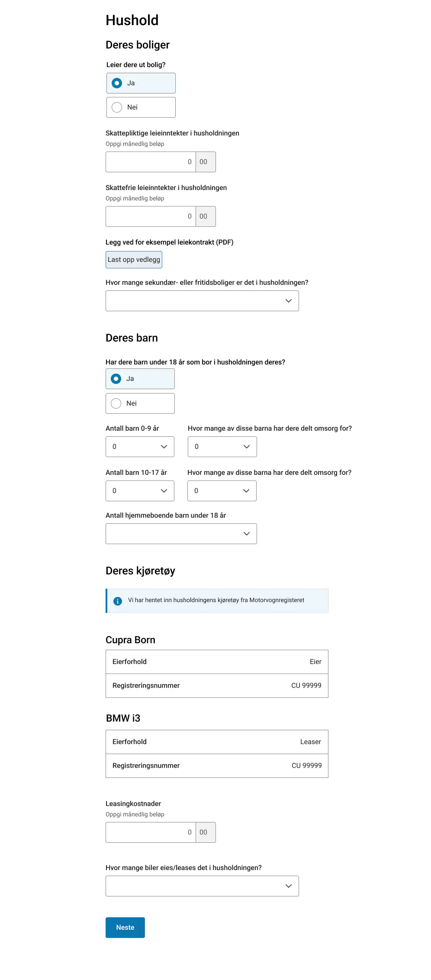Choose Nei for barn under 18 år
431x980 pixels.
140,403
